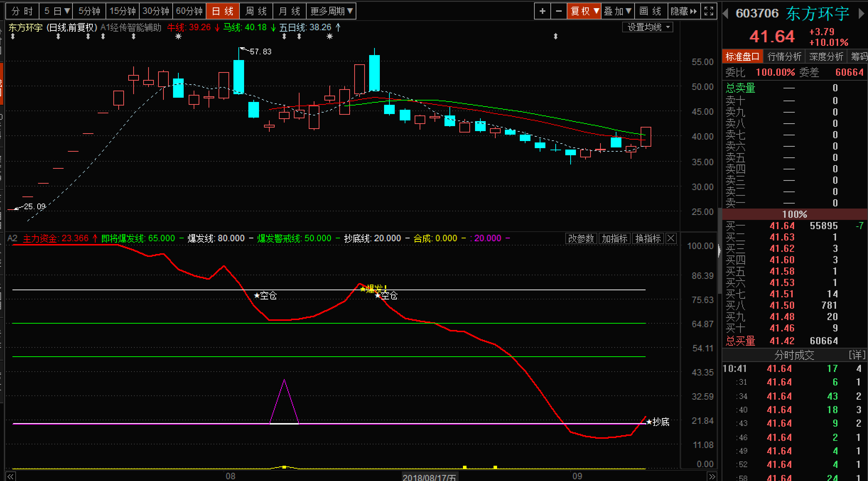Click the 2018/08/17 date marker

coord(429,477)
